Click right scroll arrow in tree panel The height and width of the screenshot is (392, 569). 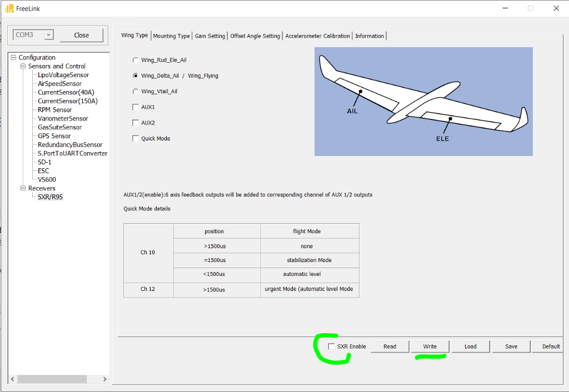(x=105, y=379)
